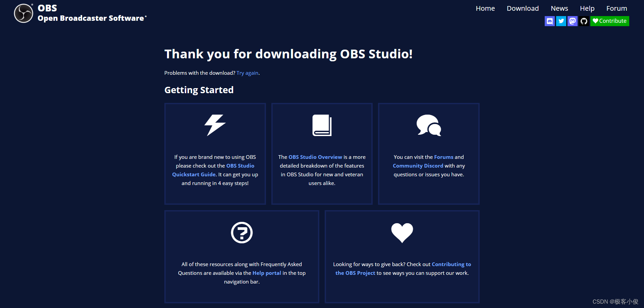644x308 pixels.
Task: Open the Community Discord link
Action: tap(418, 166)
